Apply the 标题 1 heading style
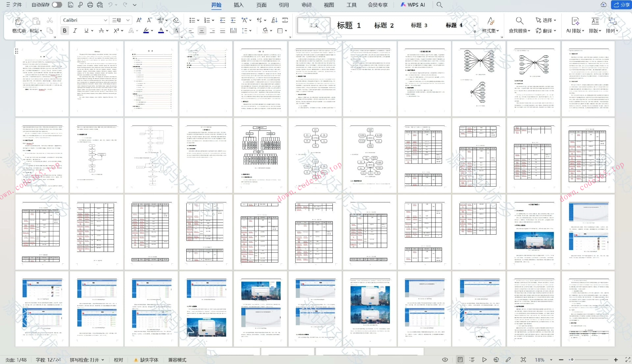 click(x=349, y=25)
